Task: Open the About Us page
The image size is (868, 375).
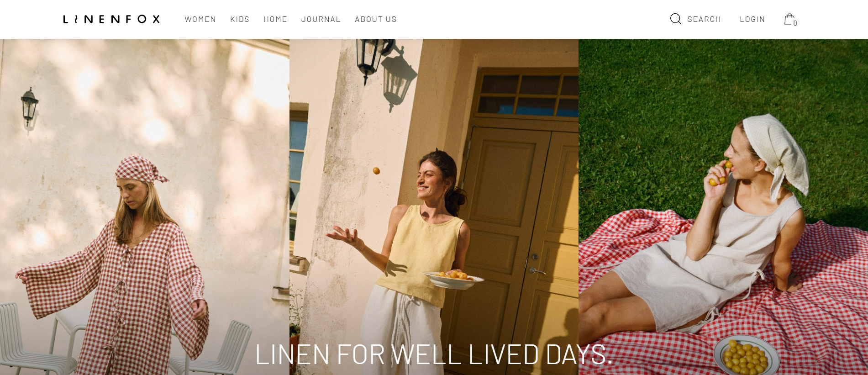Action: [x=376, y=19]
